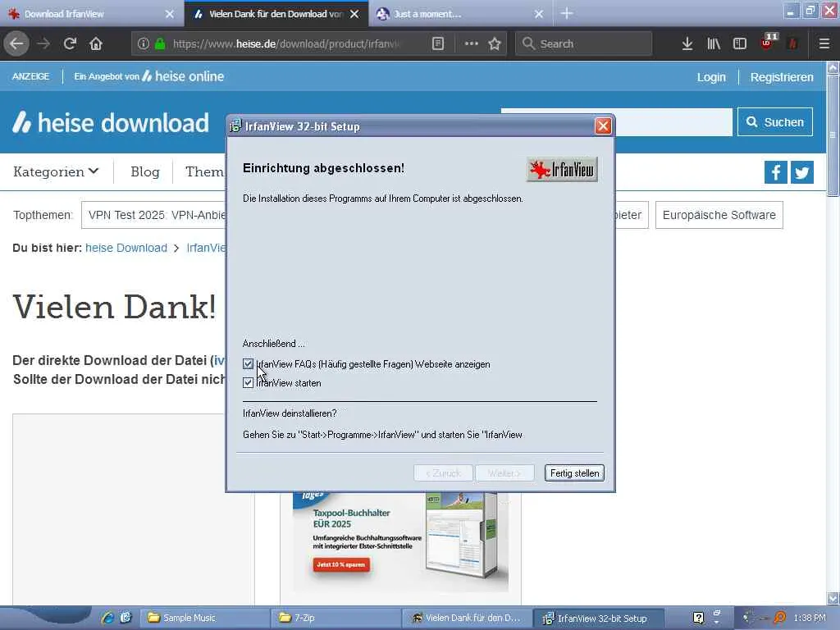Click Taxpool-Buchhalter advertisement image
The width and height of the screenshot is (840, 630).
(400, 541)
